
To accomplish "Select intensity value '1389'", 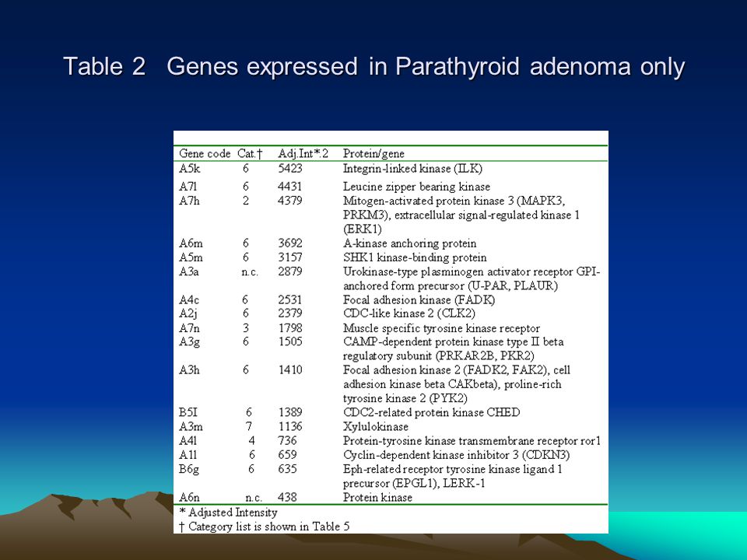I will [x=290, y=412].
